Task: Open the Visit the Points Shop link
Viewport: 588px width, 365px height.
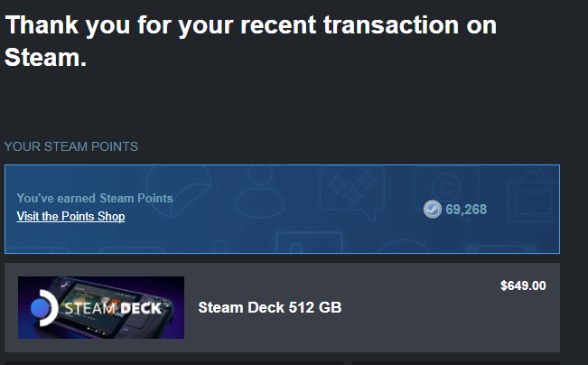Action: [x=70, y=217]
